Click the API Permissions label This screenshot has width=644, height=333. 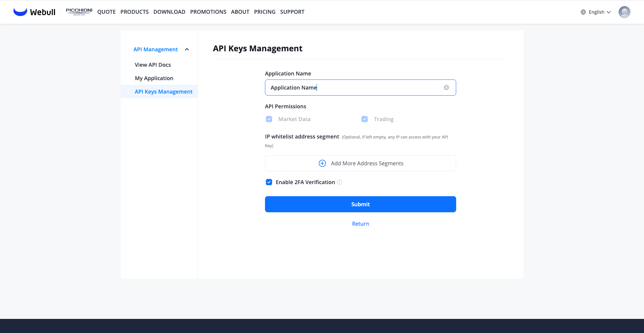[285, 106]
